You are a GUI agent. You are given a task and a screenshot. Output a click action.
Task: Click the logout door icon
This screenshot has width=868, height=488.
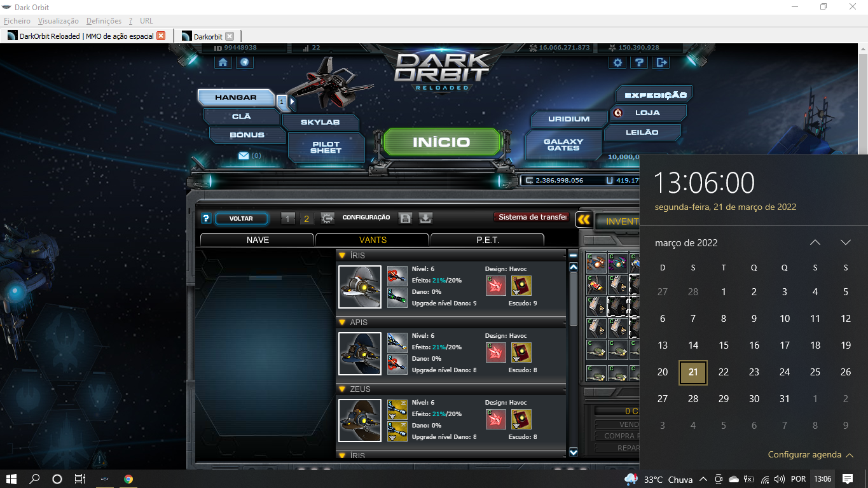661,62
